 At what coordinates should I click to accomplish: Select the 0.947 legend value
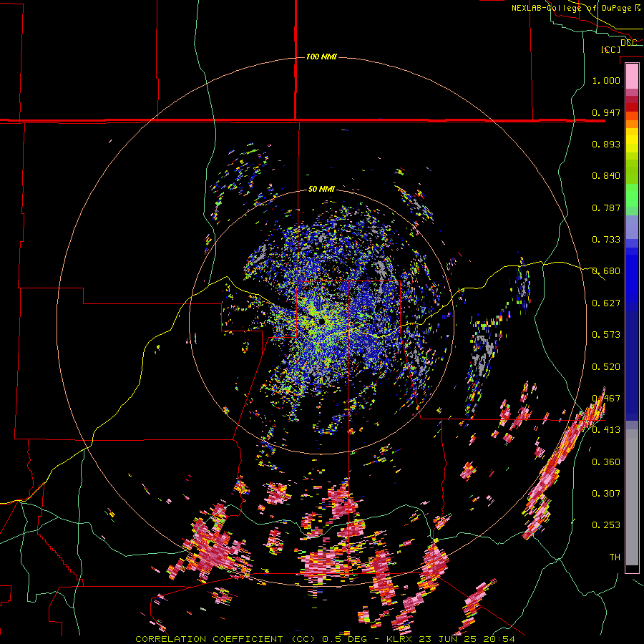pos(606,112)
